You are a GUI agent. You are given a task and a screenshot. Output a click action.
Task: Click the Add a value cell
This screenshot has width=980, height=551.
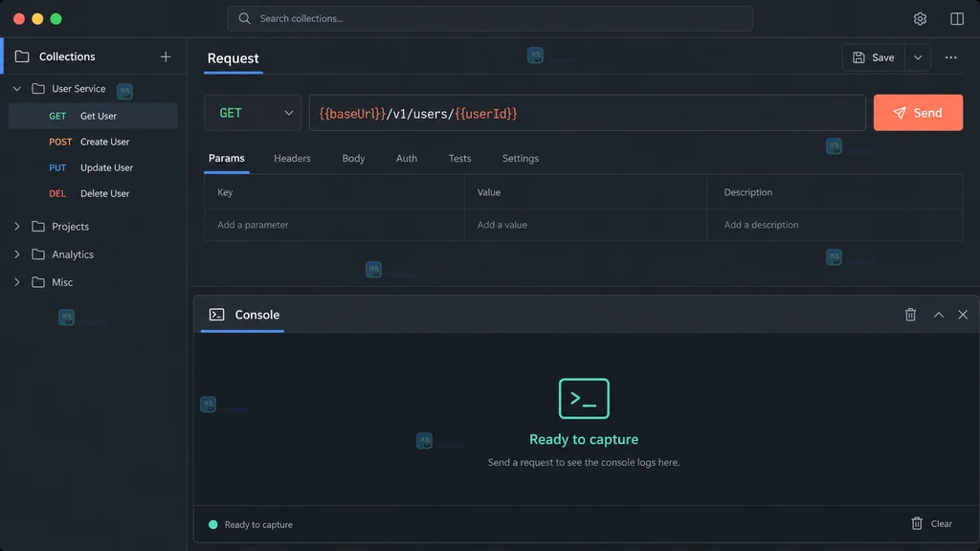click(586, 225)
